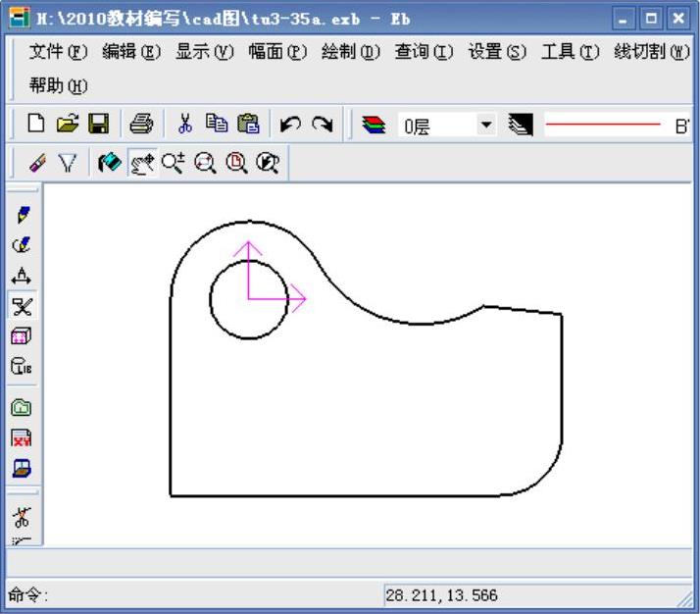Image resolution: width=700 pixels, height=614 pixels.
Task: Click the 帮助(H) menu item
Action: point(58,85)
